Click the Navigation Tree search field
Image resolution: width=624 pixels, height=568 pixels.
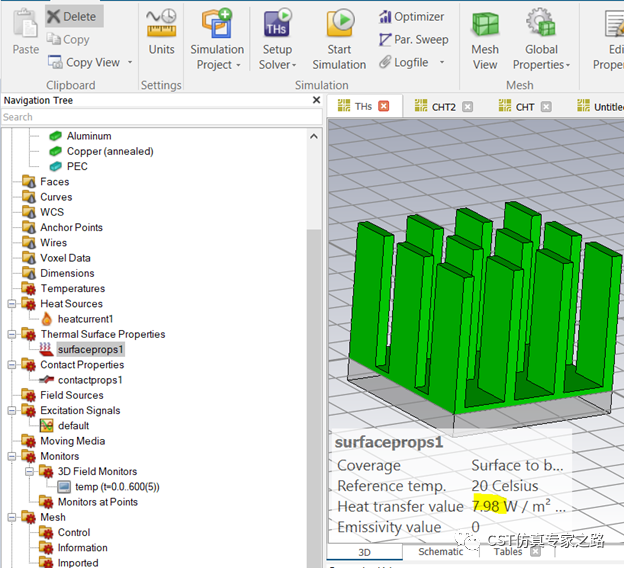[x=162, y=117]
